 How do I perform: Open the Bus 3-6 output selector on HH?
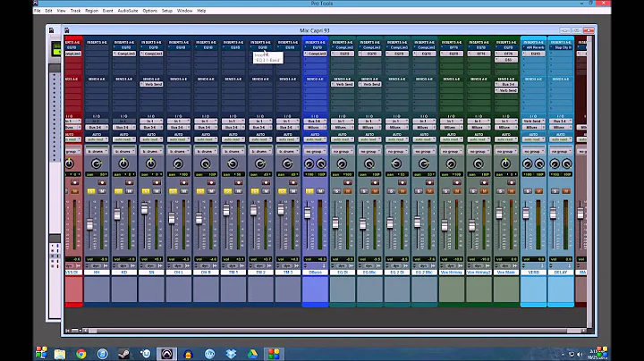coord(97,128)
